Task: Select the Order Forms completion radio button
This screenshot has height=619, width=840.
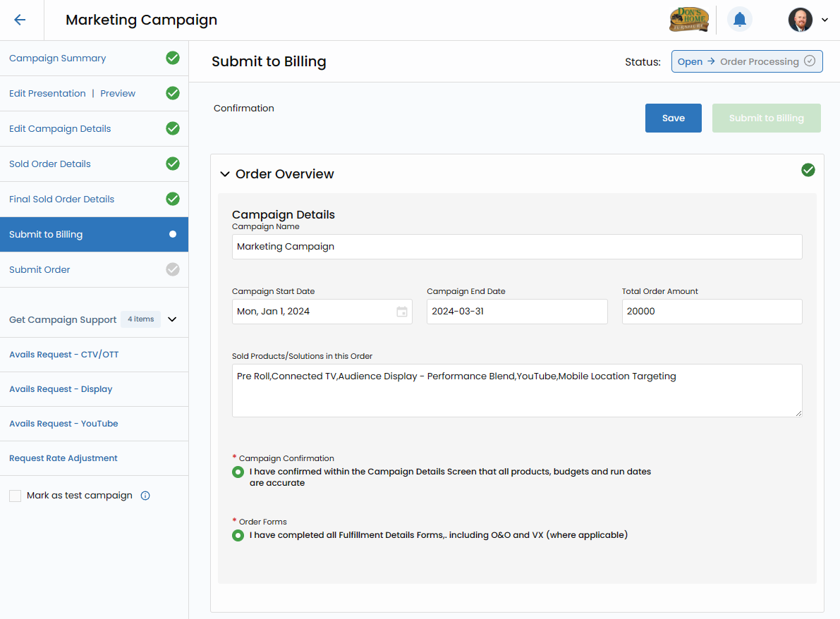Action: tap(238, 535)
